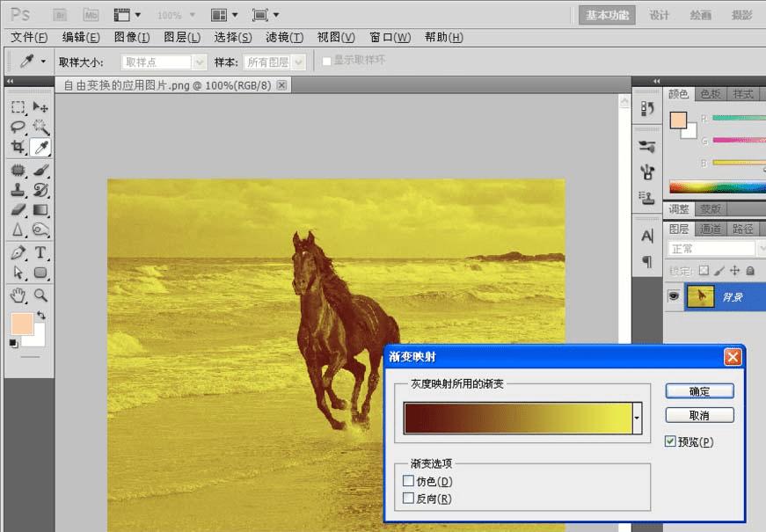Select the History Brush tool
Screen dimensions: 766x532
[x=40, y=190]
